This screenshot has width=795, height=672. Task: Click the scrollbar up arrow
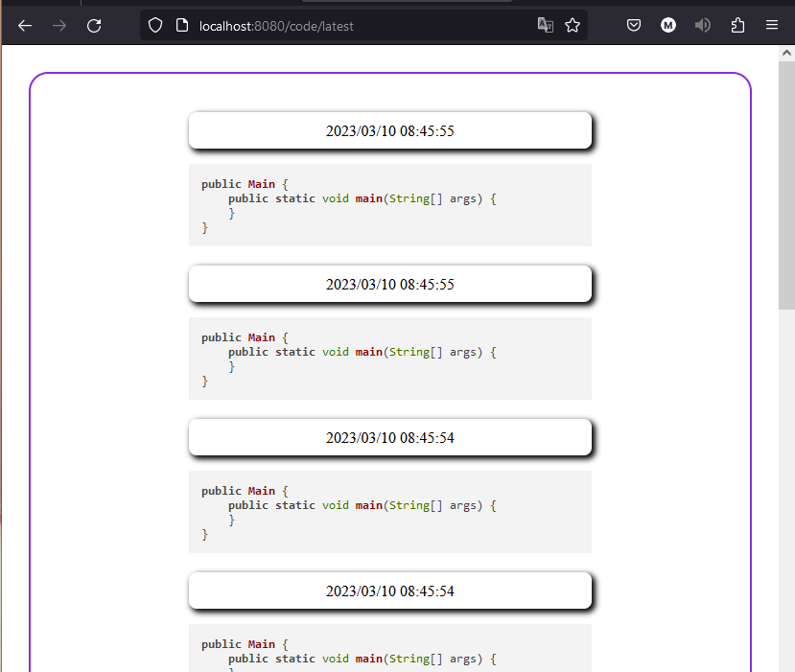pos(786,53)
